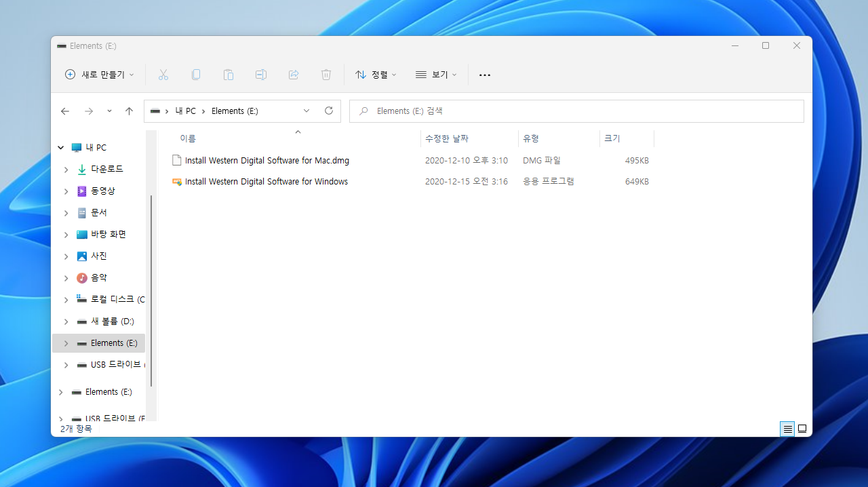Switch to large thumbnails view icon
Viewport: 868px width, 487px height.
(802, 429)
